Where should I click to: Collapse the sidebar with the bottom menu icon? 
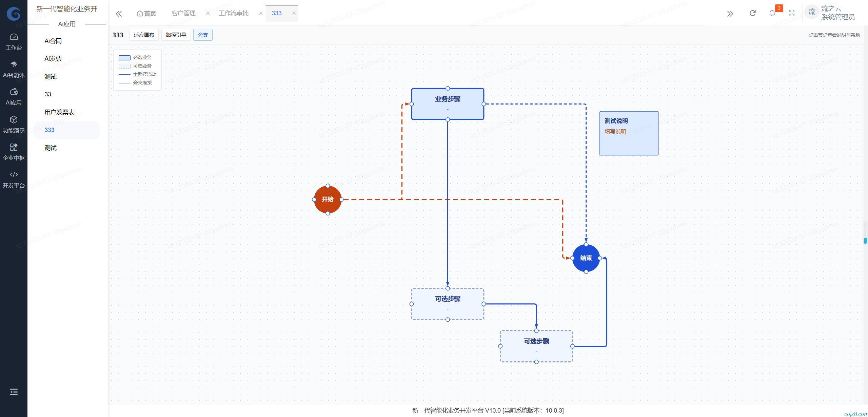coord(14,392)
